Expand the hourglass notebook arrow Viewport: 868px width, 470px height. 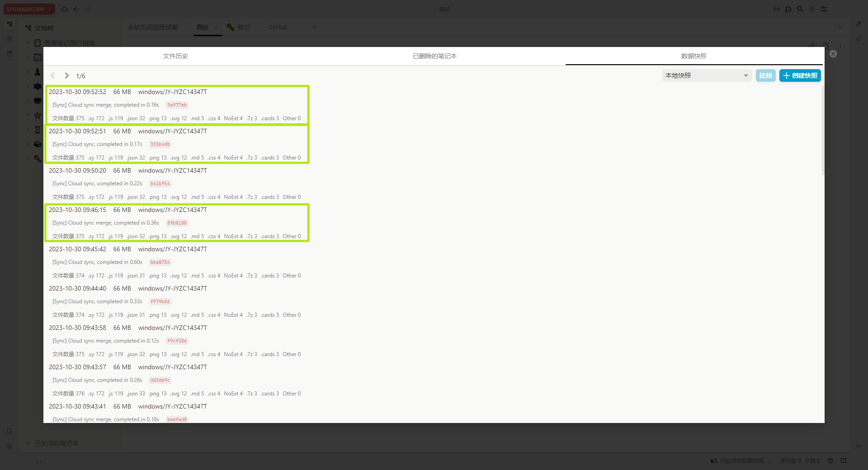tap(28, 130)
